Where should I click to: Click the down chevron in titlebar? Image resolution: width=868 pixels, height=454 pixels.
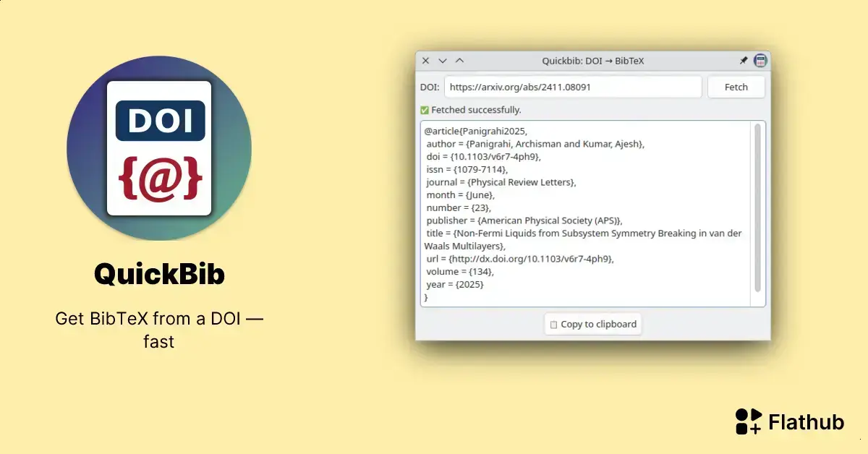click(x=443, y=61)
